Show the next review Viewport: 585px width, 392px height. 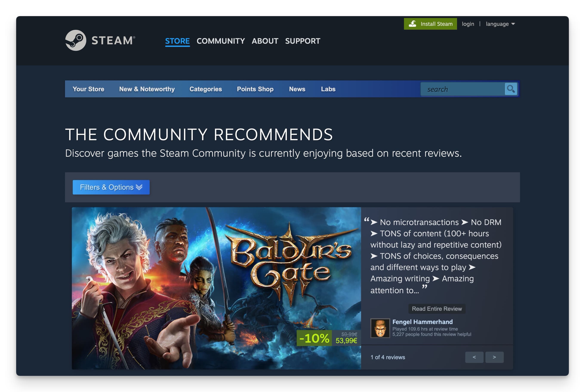pyautogui.click(x=494, y=357)
